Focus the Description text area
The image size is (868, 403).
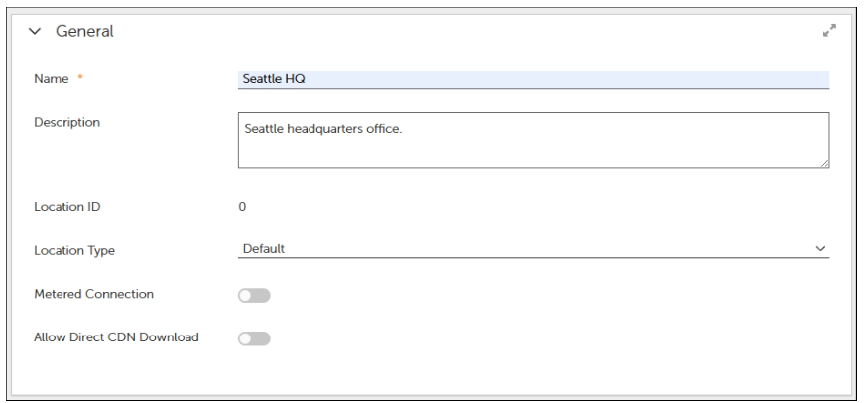tap(534, 149)
